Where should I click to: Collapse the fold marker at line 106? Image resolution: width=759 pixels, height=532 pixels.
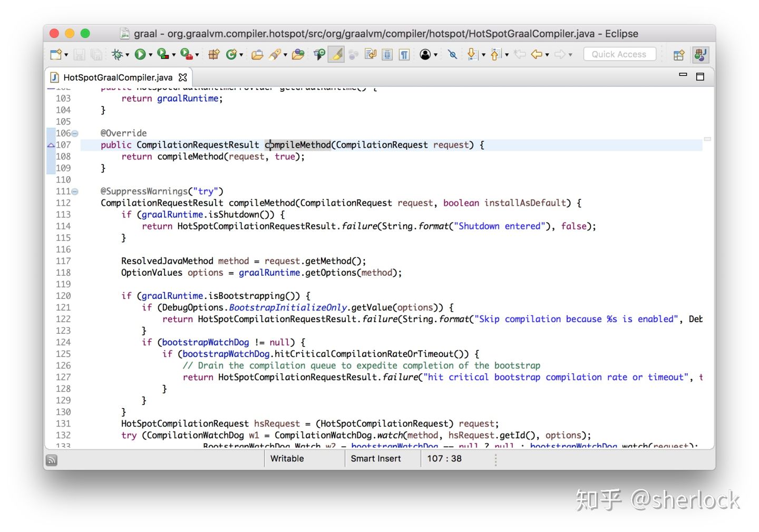pyautogui.click(x=75, y=133)
